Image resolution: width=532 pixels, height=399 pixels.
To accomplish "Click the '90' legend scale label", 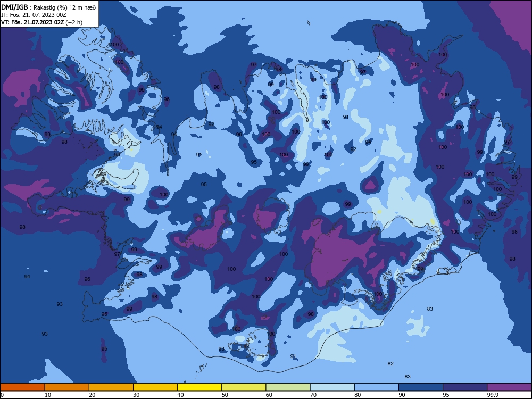I will click(402, 395).
